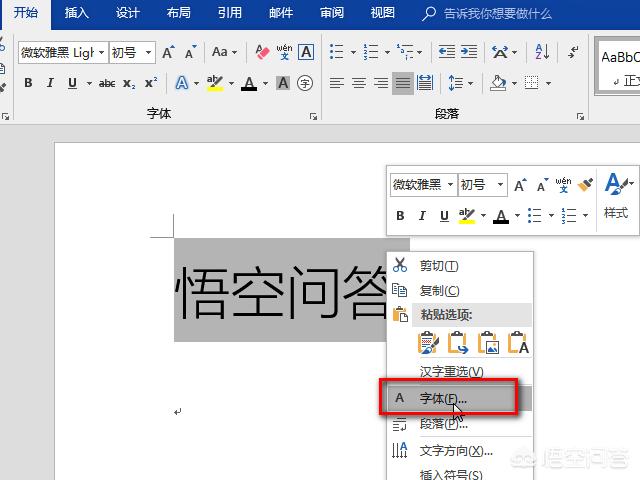The width and height of the screenshot is (640, 480).
Task: Click distributed alignment icon
Action: pos(425,83)
